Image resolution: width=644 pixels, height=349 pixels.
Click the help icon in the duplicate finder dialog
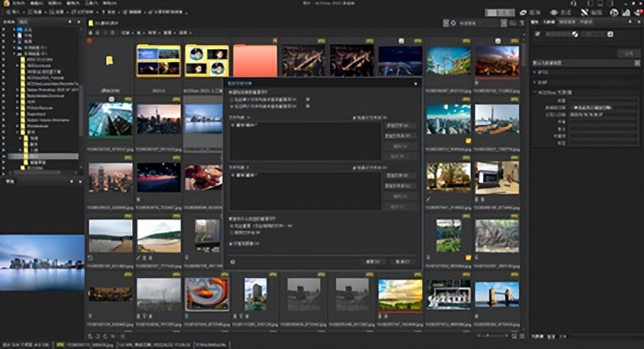(x=233, y=262)
